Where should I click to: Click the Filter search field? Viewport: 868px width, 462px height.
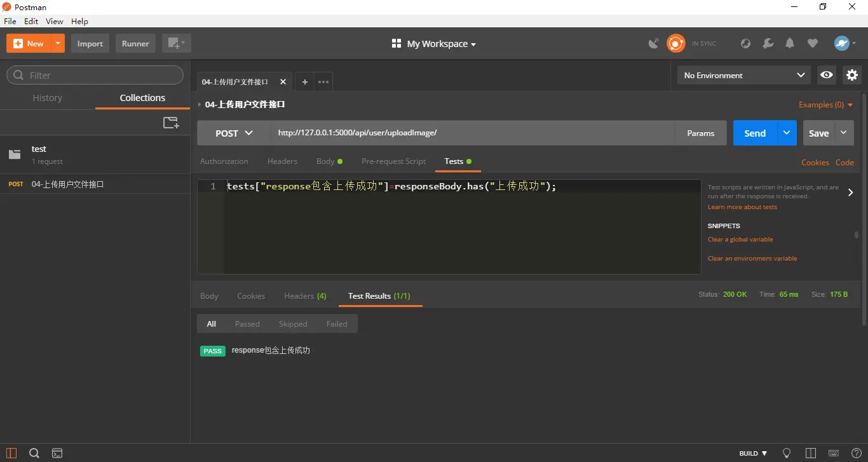tap(95, 75)
